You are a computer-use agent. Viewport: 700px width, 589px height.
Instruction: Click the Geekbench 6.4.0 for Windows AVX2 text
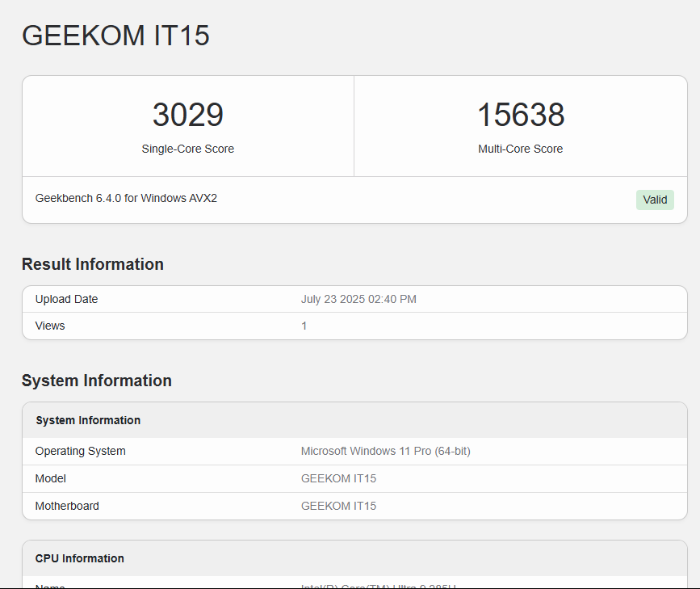[x=126, y=198]
